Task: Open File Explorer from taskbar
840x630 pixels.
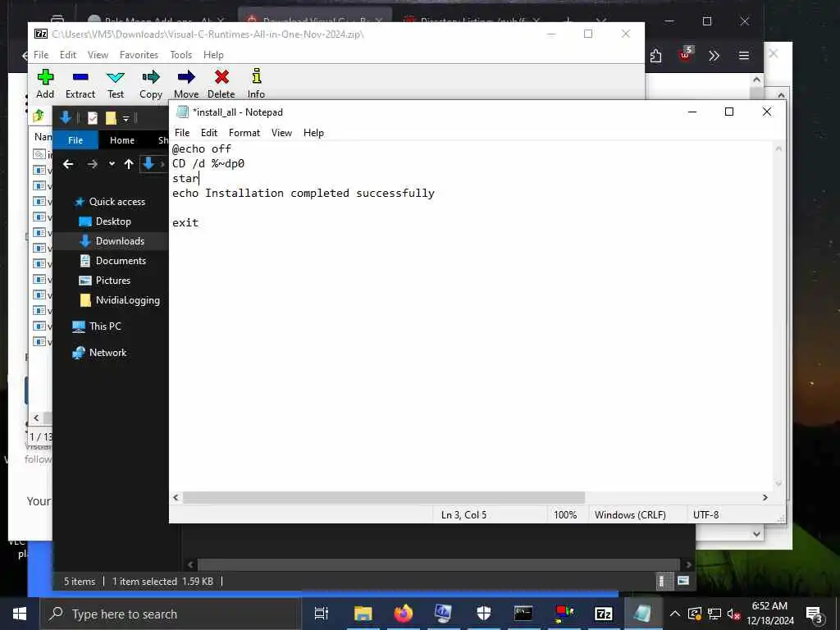Action: (x=363, y=614)
